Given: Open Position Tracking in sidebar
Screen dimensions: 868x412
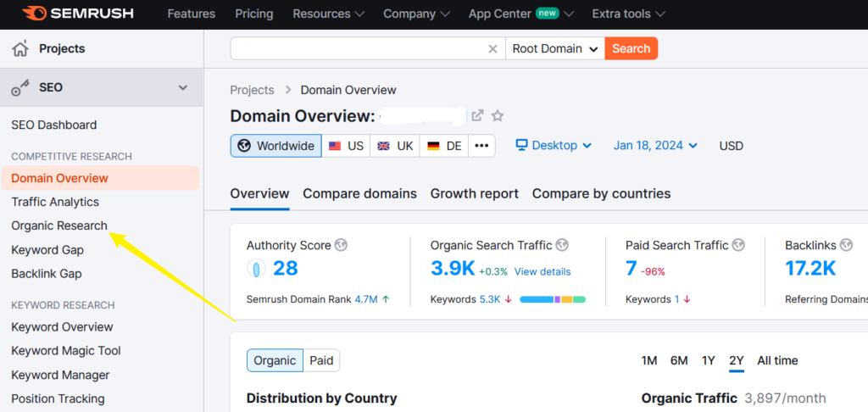Looking at the screenshot, I should (x=58, y=398).
